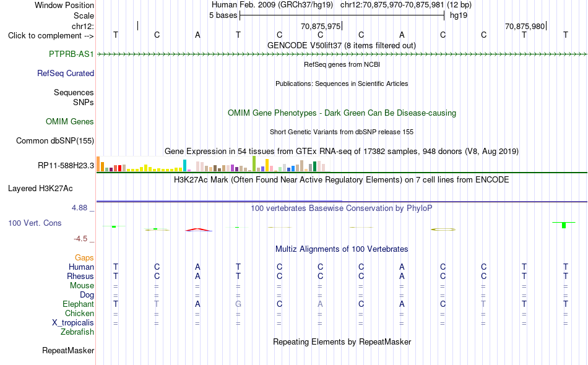Select the Mouse species label
Image resolution: width=588 pixels, height=365 pixels.
click(82, 286)
